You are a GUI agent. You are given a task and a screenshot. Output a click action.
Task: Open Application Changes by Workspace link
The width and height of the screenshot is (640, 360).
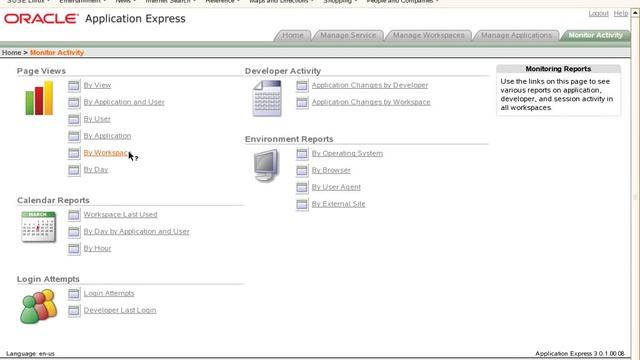pyautogui.click(x=371, y=102)
